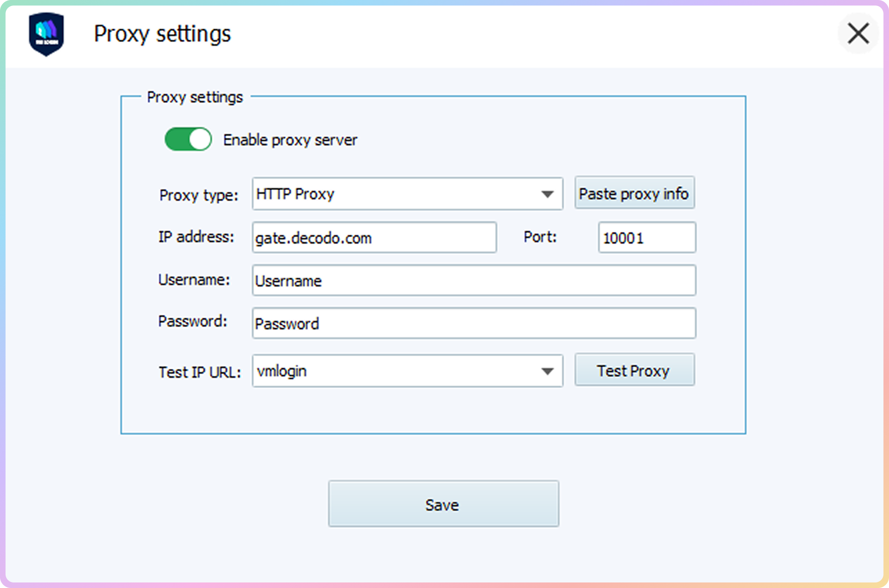The height and width of the screenshot is (588, 889).
Task: Click the 'Proxy settings' group box caption
Action: (195, 97)
